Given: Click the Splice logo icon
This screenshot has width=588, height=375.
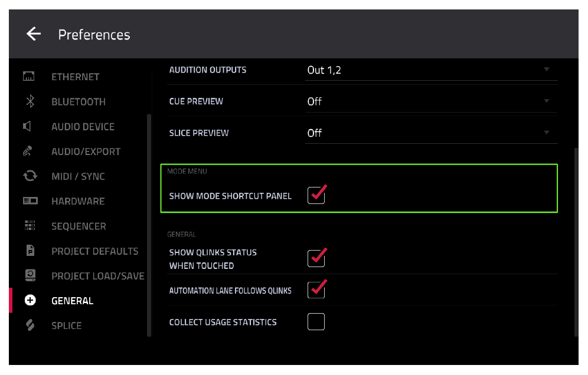Looking at the screenshot, I should 30,325.
